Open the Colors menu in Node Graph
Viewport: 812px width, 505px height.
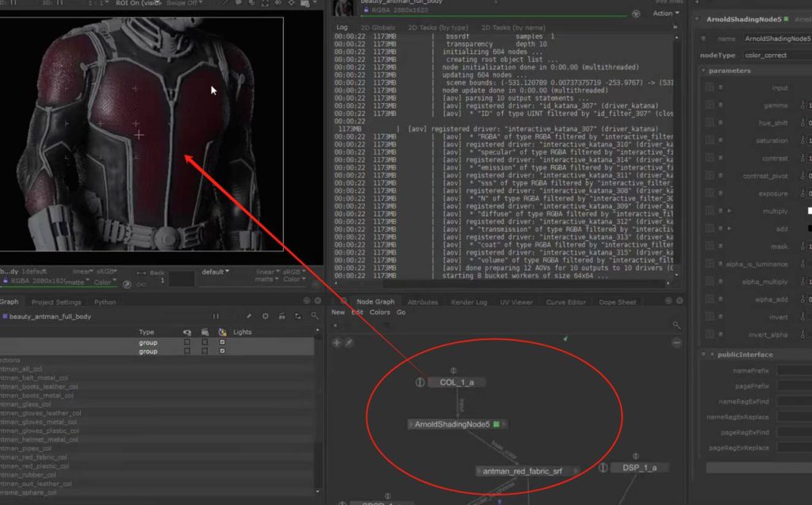point(380,312)
